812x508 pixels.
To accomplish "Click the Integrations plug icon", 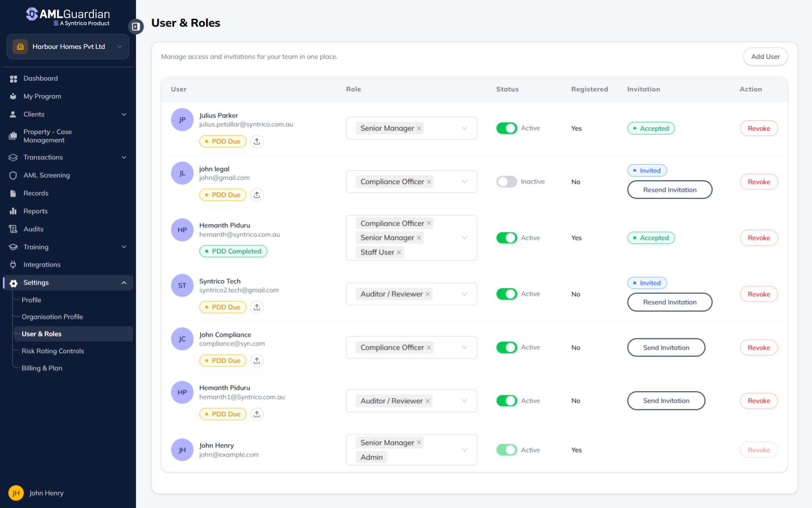I will pyautogui.click(x=13, y=264).
